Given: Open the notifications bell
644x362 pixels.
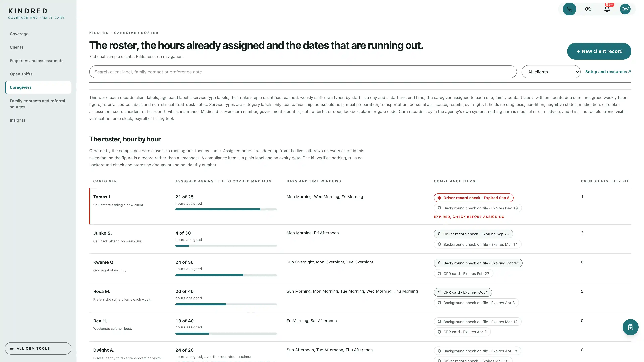Looking at the screenshot, I should (x=607, y=9).
